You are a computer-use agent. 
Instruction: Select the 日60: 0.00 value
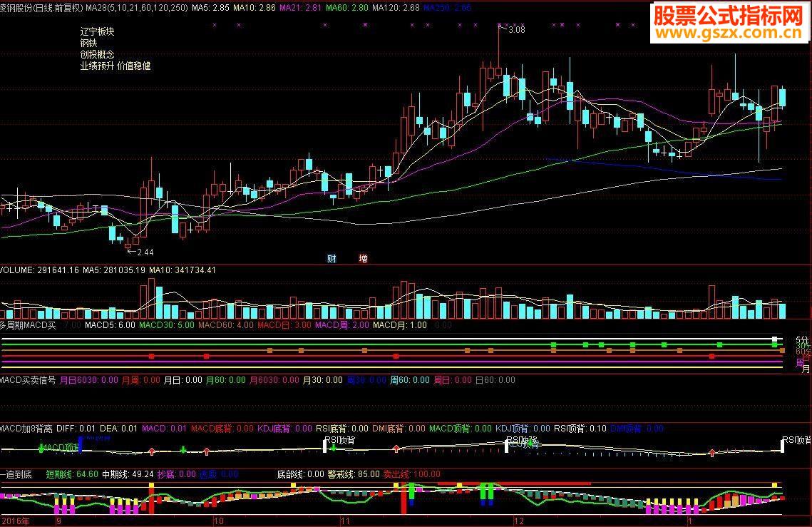pos(495,380)
